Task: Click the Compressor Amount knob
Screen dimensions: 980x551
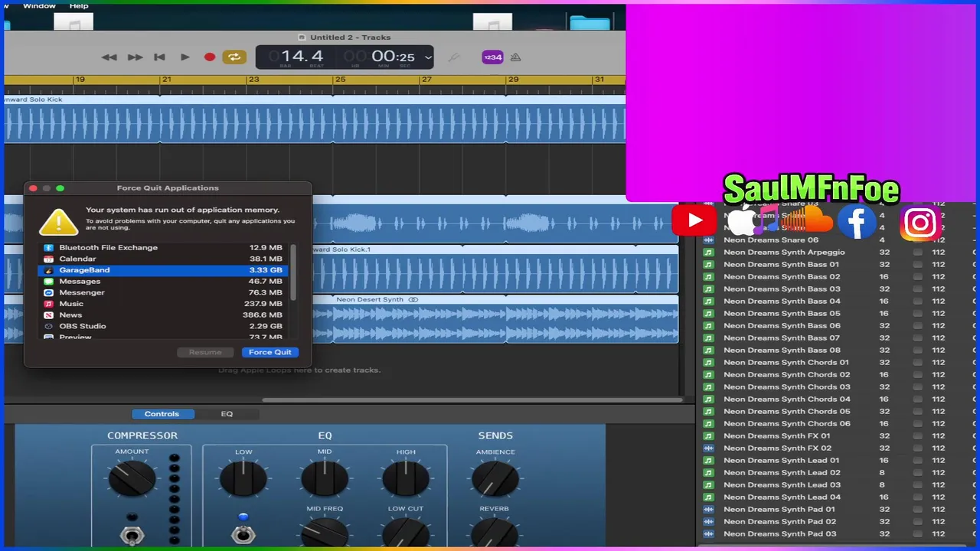Action: 132,479
